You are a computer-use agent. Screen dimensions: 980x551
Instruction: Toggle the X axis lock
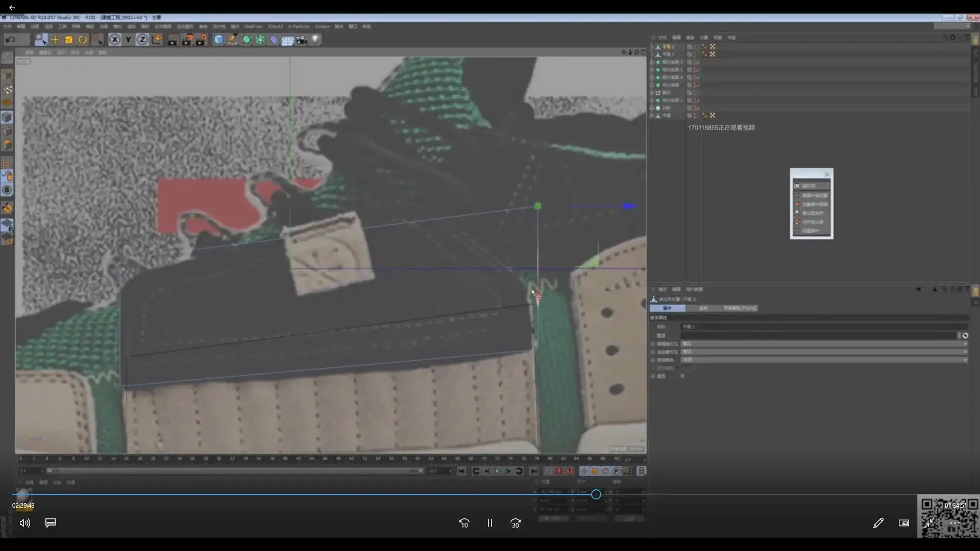coord(115,40)
